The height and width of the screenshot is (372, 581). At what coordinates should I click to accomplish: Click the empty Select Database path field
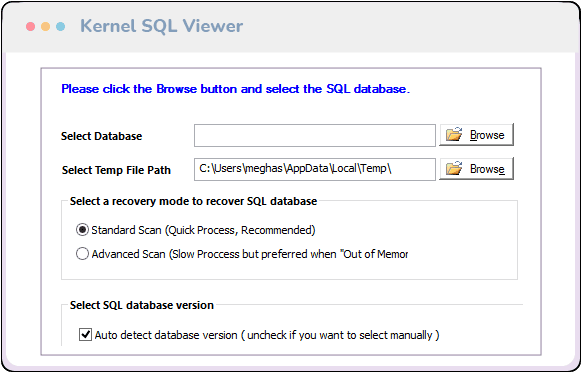[x=315, y=136]
